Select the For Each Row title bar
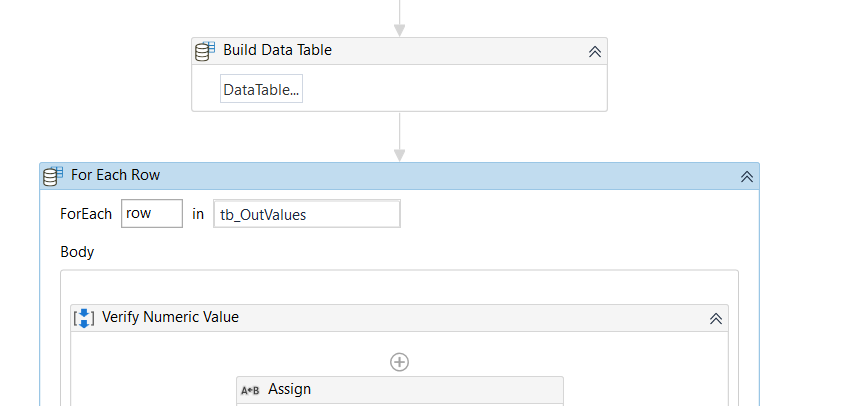The width and height of the screenshot is (842, 406). point(400,176)
